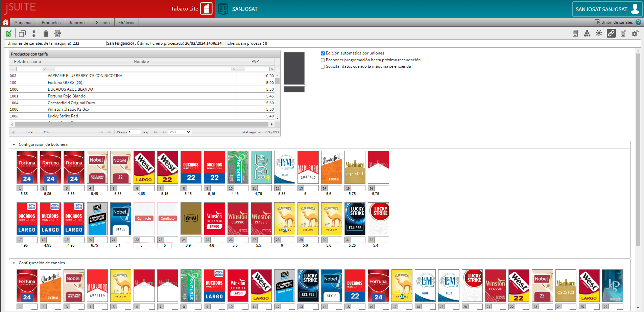Open the Máquinas menu
The image size is (644, 312).
(23, 23)
